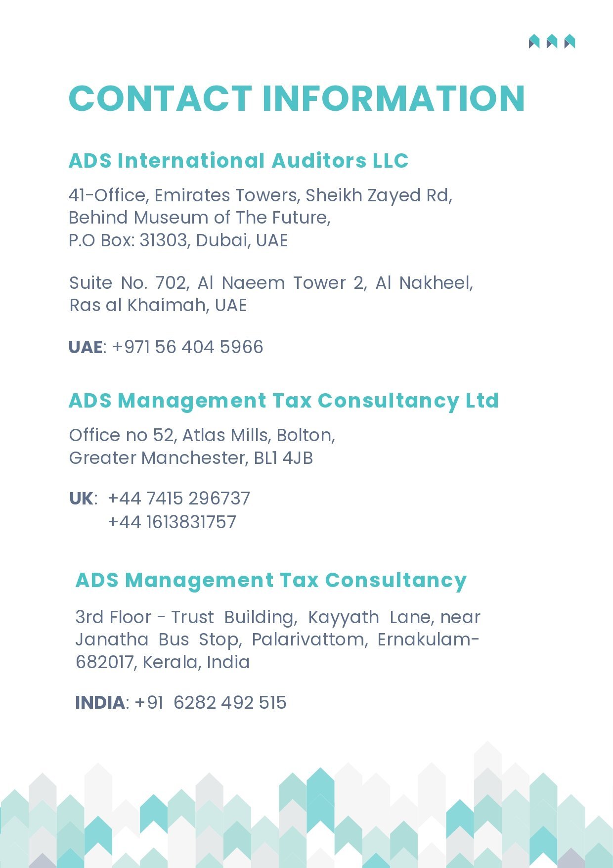
Task: Click the Trust Building, Kayyath Lane address
Action: [x=278, y=617]
